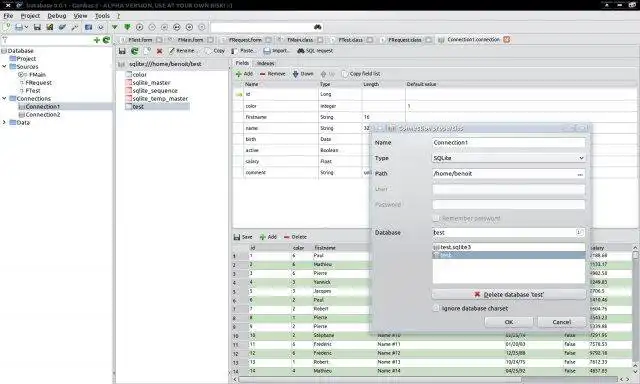Click Cancel in Connection properties dialog
This screenshot has width=640, height=384.
click(x=562, y=322)
